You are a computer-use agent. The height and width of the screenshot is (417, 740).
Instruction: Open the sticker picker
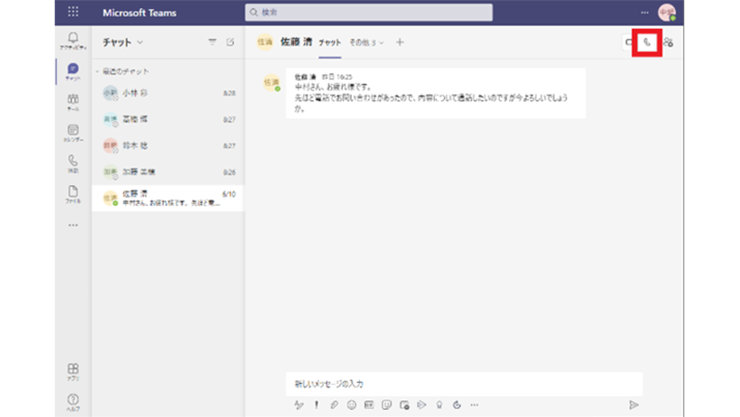tap(387, 405)
